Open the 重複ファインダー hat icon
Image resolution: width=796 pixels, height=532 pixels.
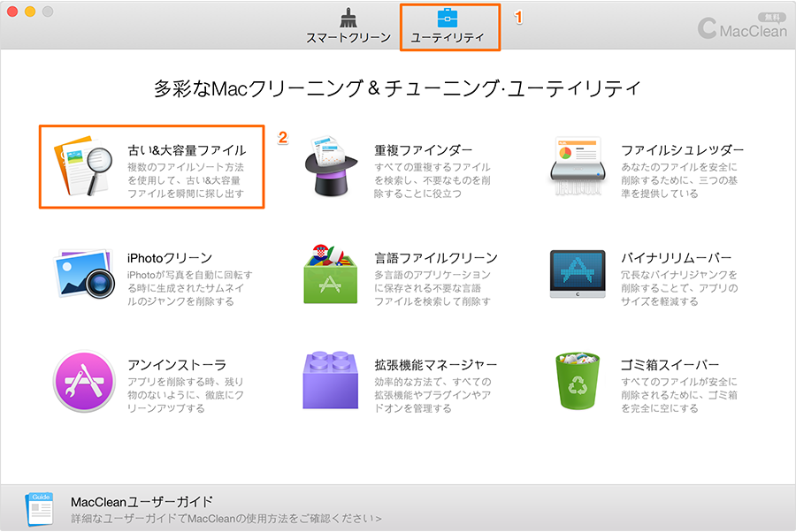point(330,165)
